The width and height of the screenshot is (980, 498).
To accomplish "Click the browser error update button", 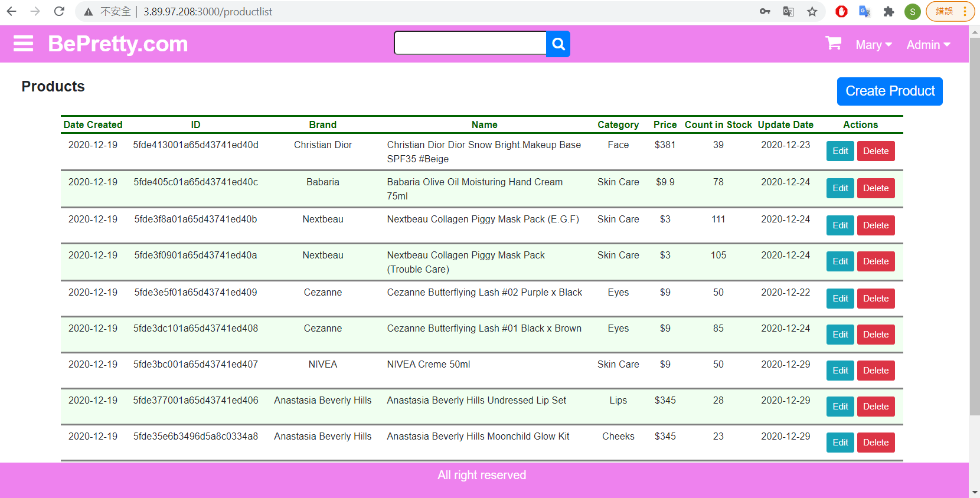I will click(x=950, y=11).
